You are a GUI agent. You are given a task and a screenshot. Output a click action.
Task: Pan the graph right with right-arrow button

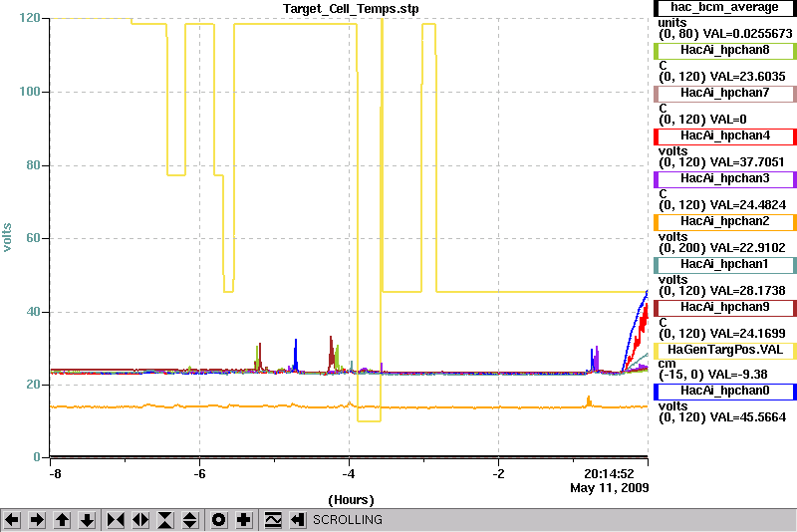tap(37, 520)
